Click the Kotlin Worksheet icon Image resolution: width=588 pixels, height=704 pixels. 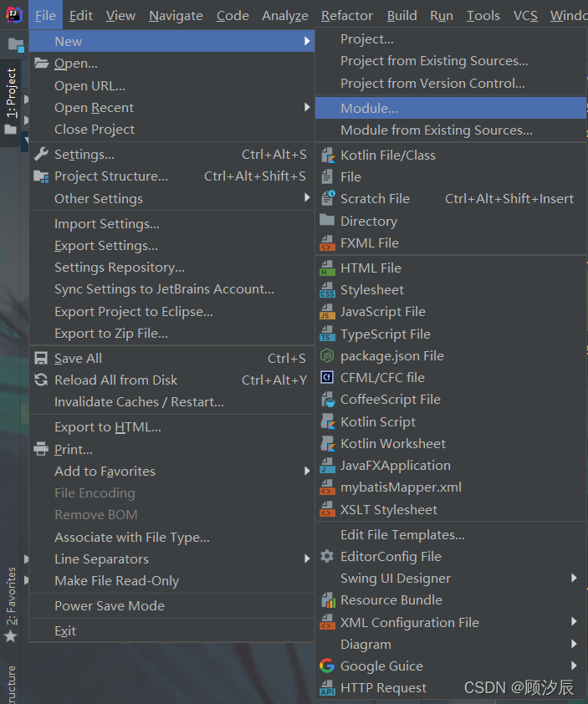(328, 444)
